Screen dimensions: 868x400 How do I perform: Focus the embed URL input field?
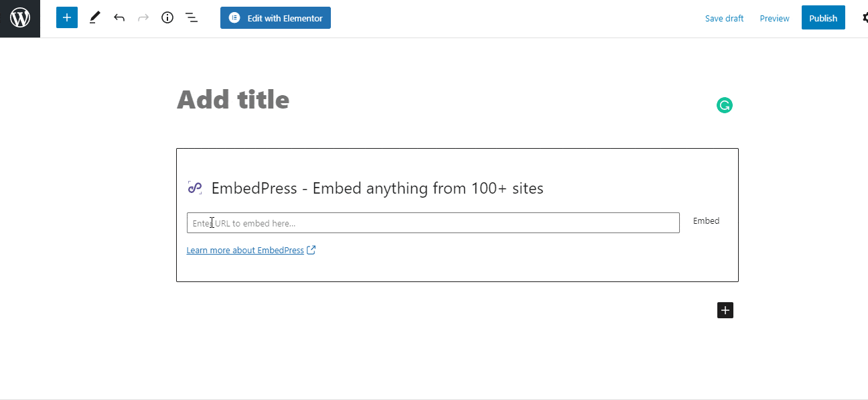coord(433,223)
